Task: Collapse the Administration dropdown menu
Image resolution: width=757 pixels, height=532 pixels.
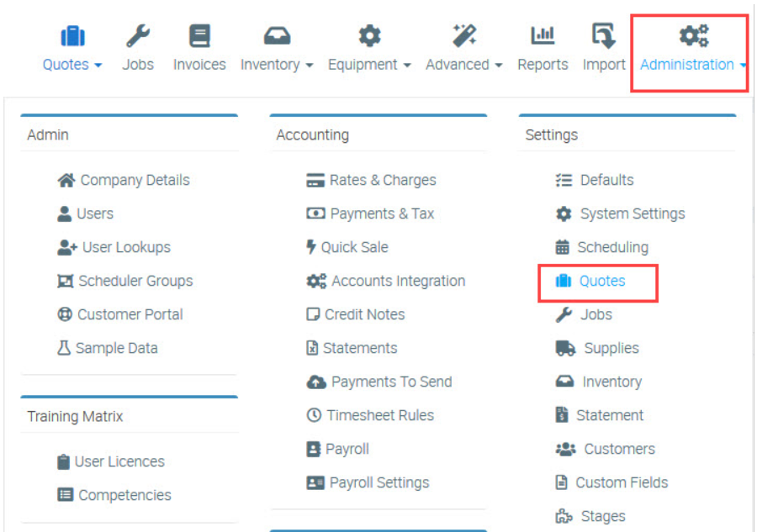Action: 693,65
